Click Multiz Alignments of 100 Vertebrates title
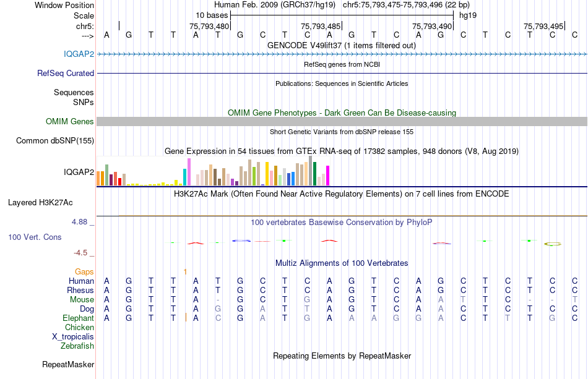 coord(342,263)
